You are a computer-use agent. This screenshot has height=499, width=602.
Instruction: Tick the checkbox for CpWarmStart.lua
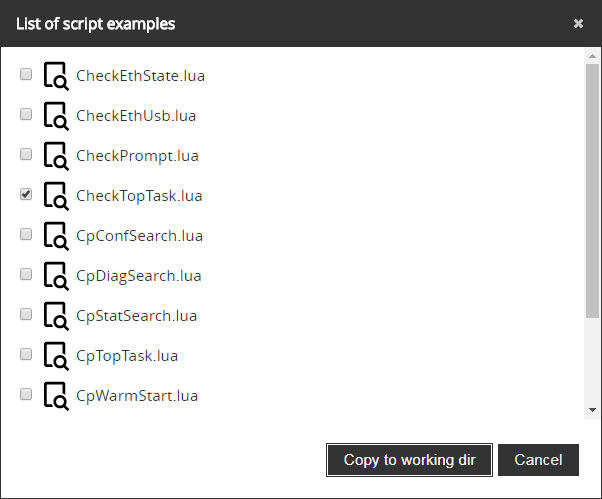pos(26,395)
